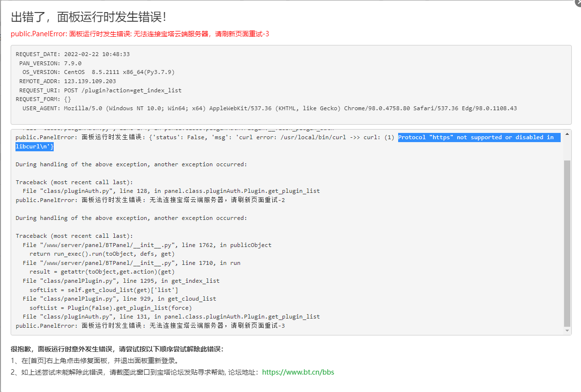Click the traceback panel scrollbar thumb

coord(567,243)
